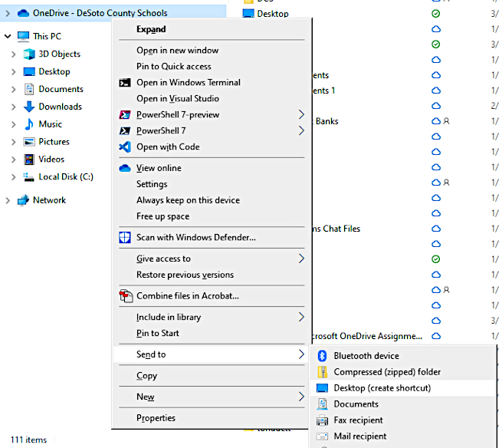Click the OneDrive cloud icon in navigation tree

coord(23,13)
